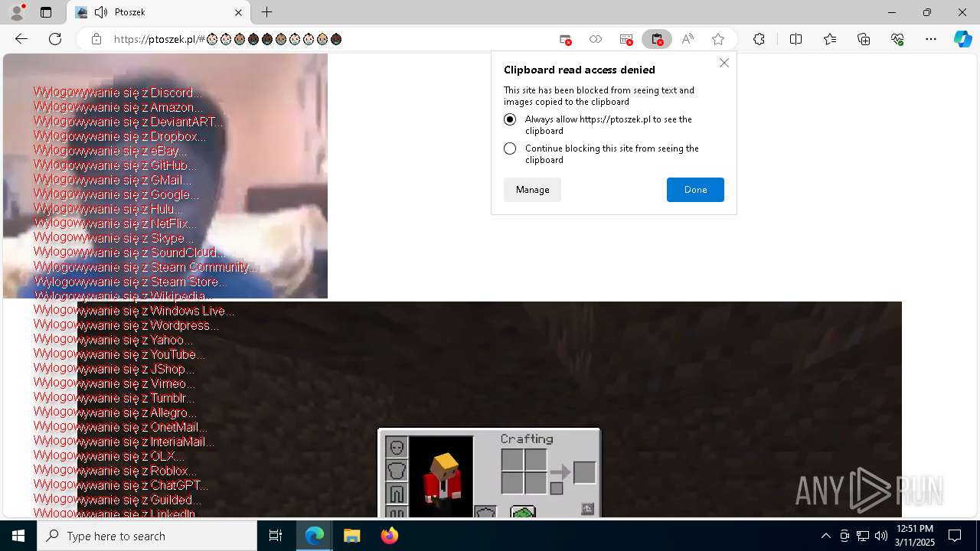
Task: Click the Minecraft crafting output slot
Action: click(584, 472)
